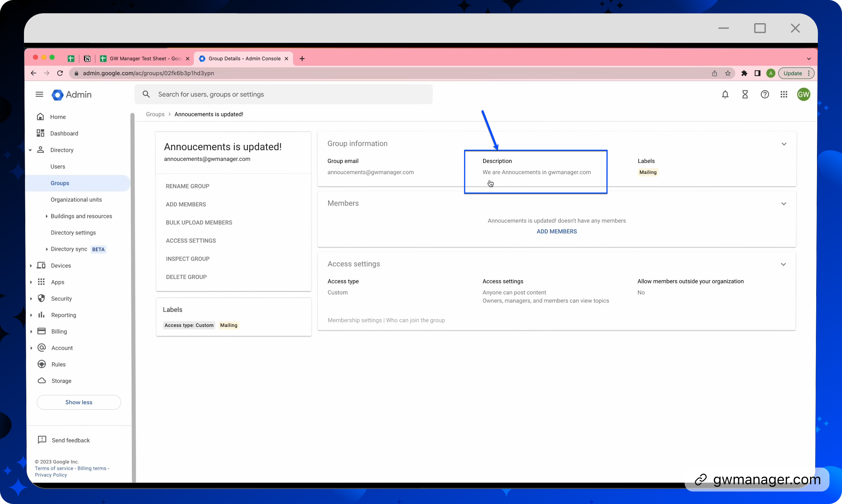Click BULK UPLOAD MEMBERS
Image resolution: width=842 pixels, height=504 pixels.
[199, 223]
